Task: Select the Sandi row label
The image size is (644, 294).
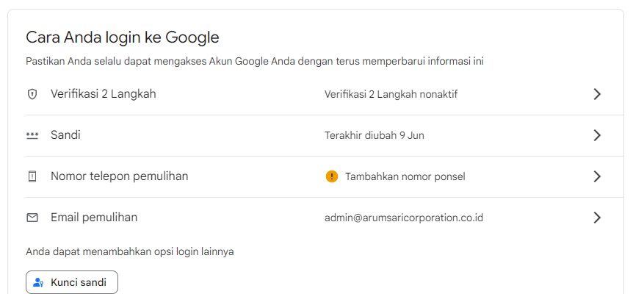Action: [x=65, y=135]
